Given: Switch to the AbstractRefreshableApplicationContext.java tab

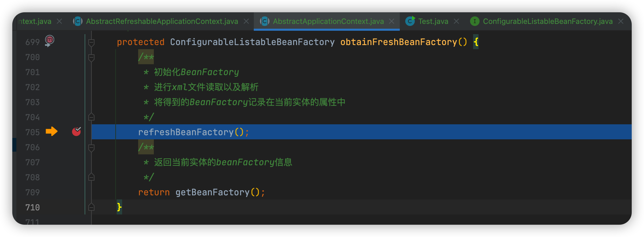Looking at the screenshot, I should click(x=162, y=22).
